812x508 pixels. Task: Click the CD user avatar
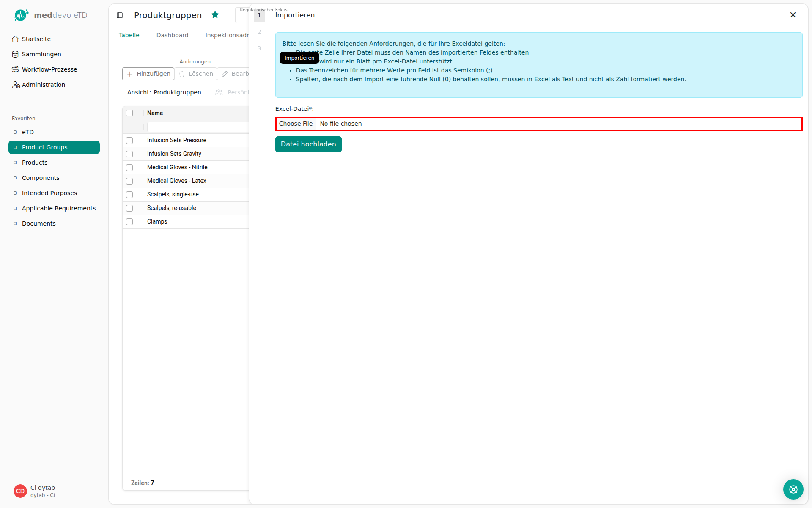pos(20,491)
